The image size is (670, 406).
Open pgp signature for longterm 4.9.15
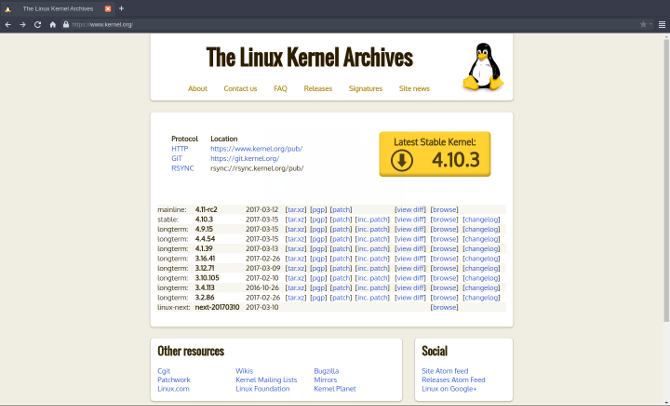pos(318,229)
